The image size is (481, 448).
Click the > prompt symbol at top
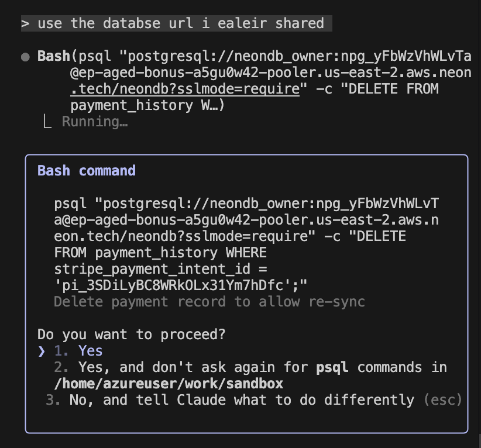(x=25, y=23)
